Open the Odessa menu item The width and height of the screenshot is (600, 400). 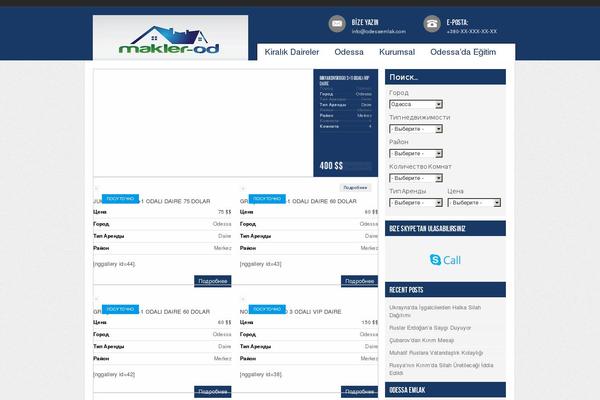[x=349, y=52]
